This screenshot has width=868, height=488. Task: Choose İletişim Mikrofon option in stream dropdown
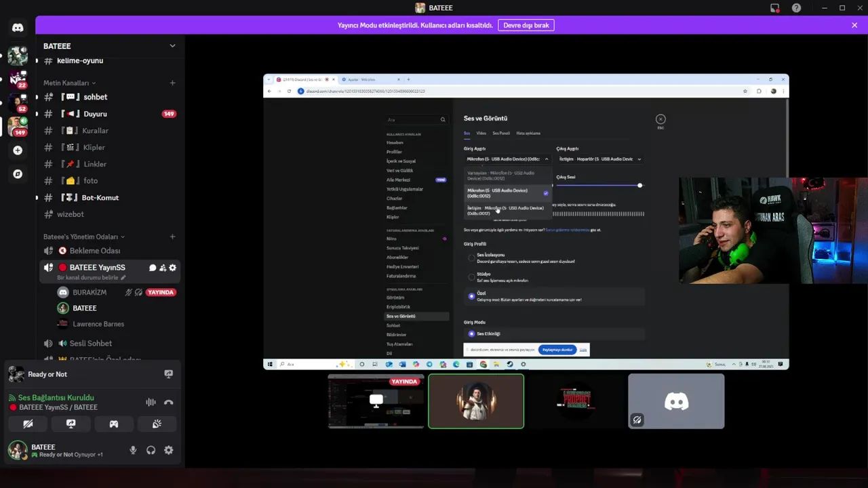507,211
